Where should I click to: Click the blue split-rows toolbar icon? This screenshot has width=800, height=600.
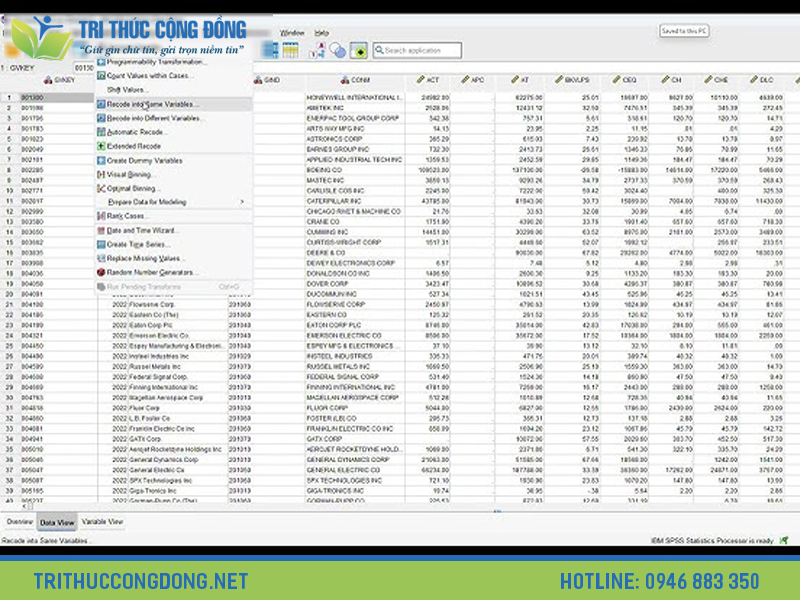270,50
